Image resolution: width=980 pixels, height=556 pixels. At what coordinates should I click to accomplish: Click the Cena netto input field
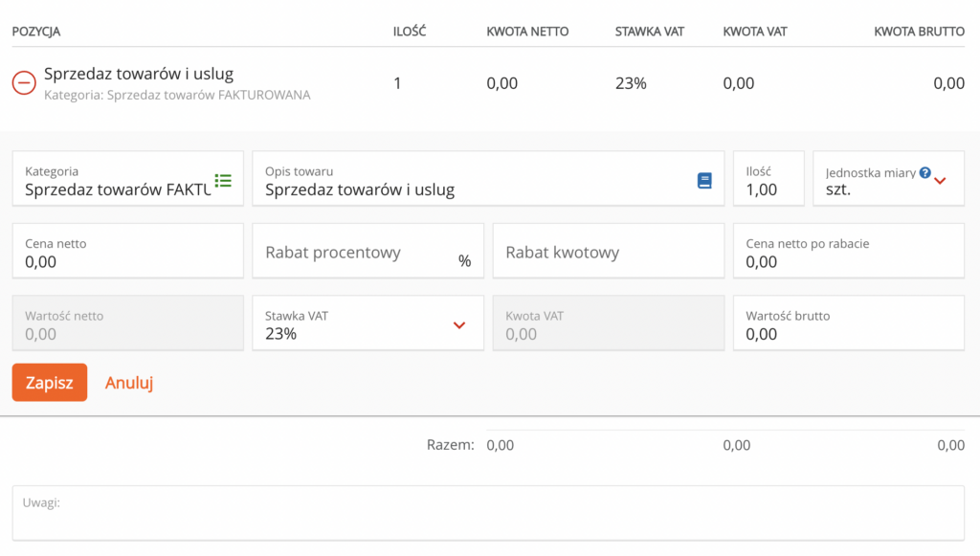pos(127,261)
